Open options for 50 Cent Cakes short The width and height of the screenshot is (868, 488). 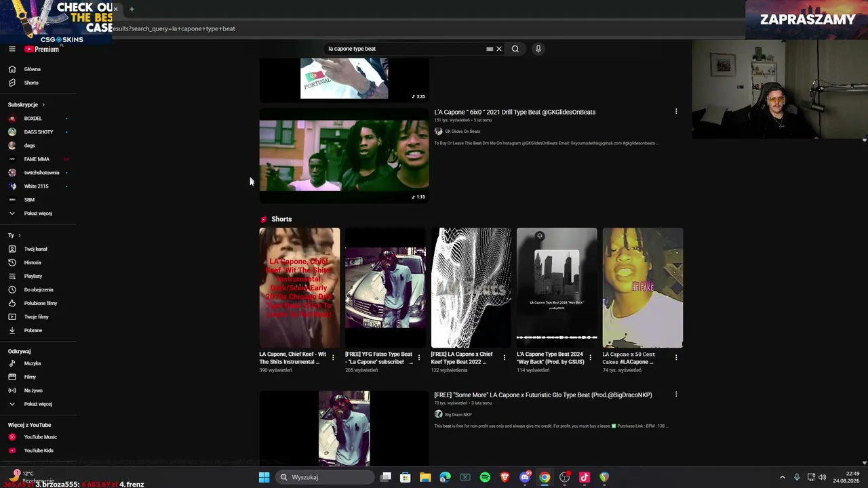676,357
